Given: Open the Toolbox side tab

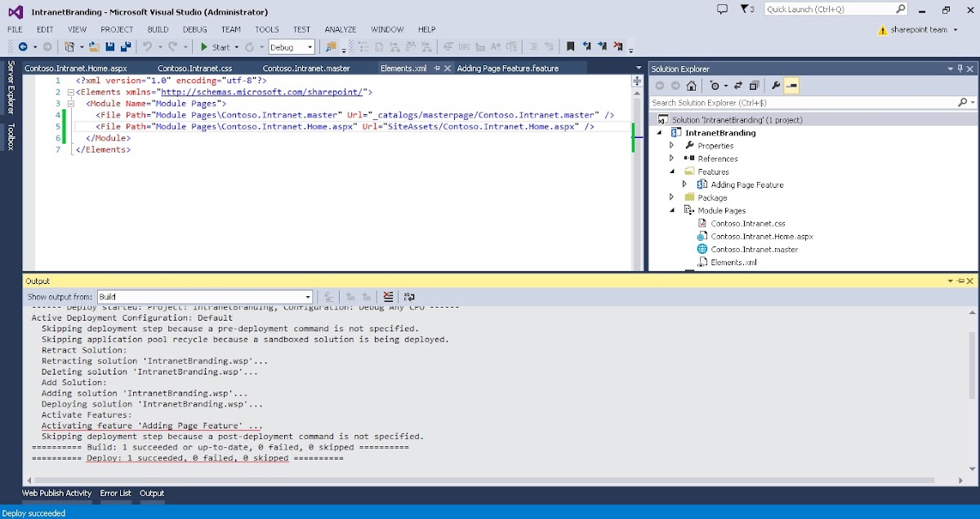Looking at the screenshot, I should pyautogui.click(x=11, y=136).
